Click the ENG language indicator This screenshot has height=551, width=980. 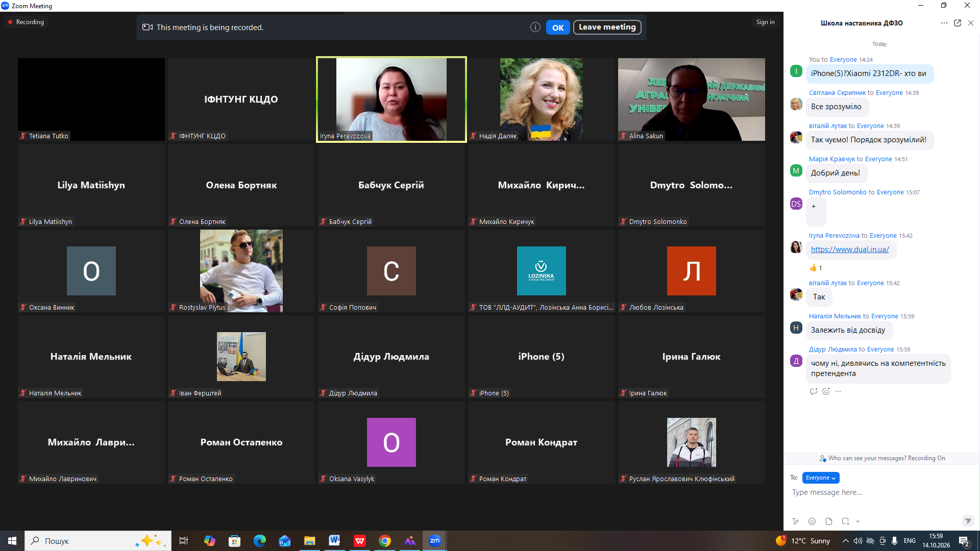point(910,541)
